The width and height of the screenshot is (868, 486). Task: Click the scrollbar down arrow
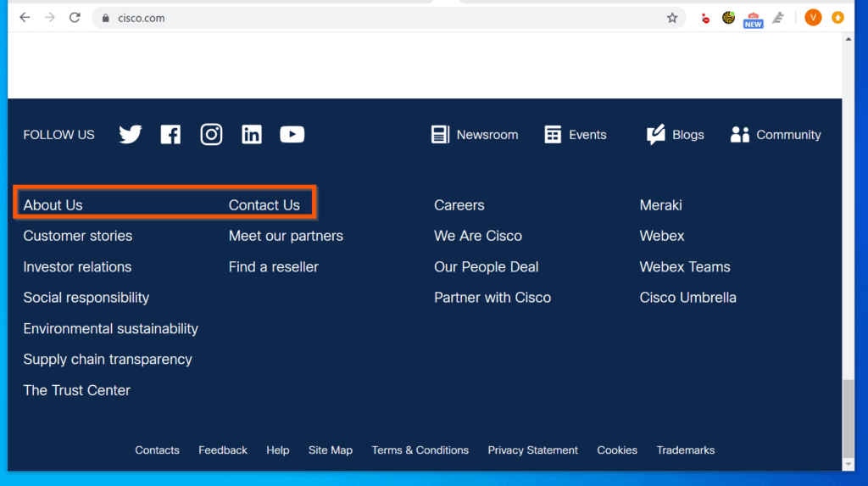tap(848, 465)
